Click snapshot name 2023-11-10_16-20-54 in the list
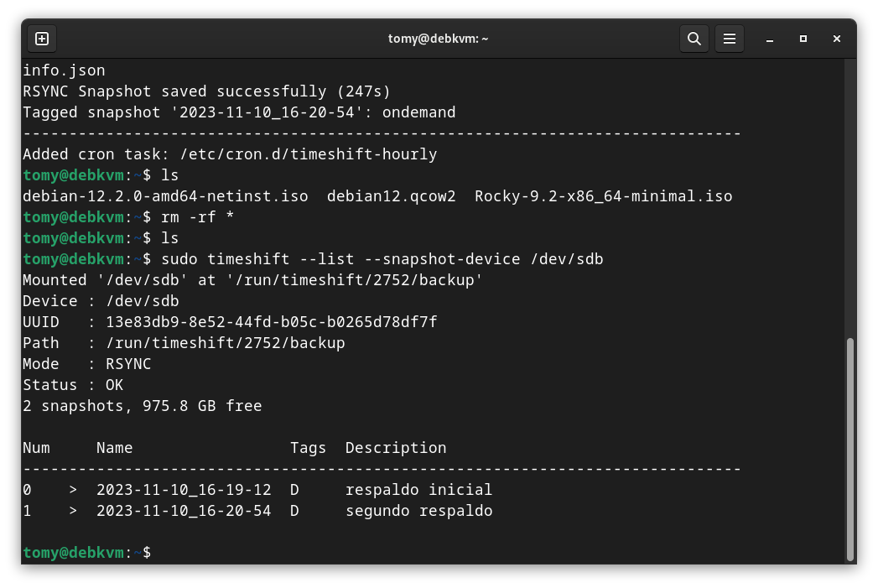The width and height of the screenshot is (878, 588). click(184, 511)
